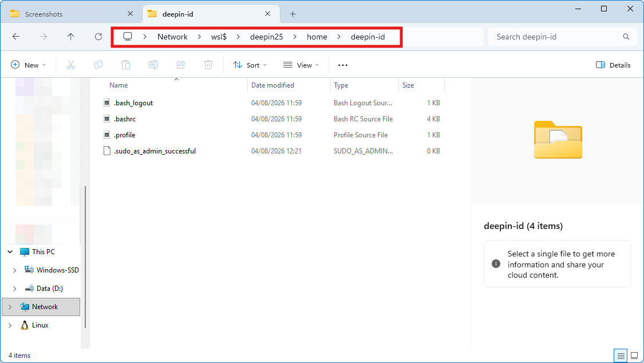Open the View dropdown menu
This screenshot has height=363, width=644.
click(x=301, y=65)
